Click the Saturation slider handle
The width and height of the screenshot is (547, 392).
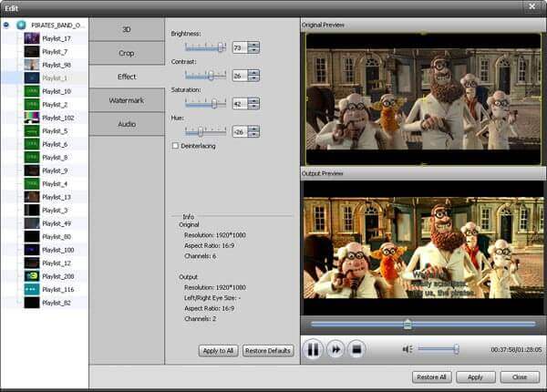tap(214, 103)
